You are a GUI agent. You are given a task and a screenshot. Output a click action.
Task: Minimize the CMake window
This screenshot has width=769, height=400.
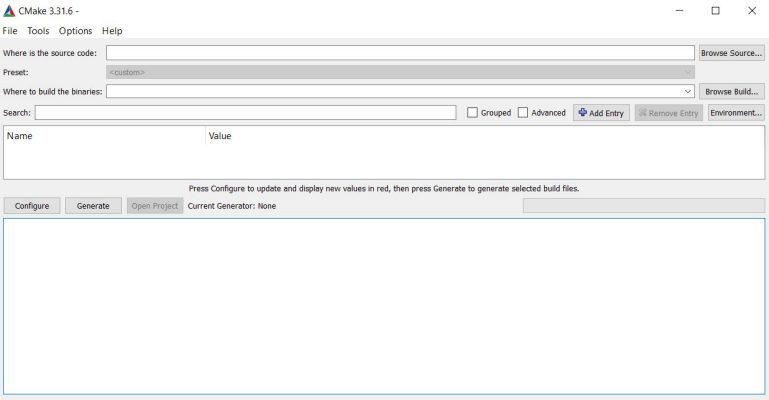pos(679,11)
